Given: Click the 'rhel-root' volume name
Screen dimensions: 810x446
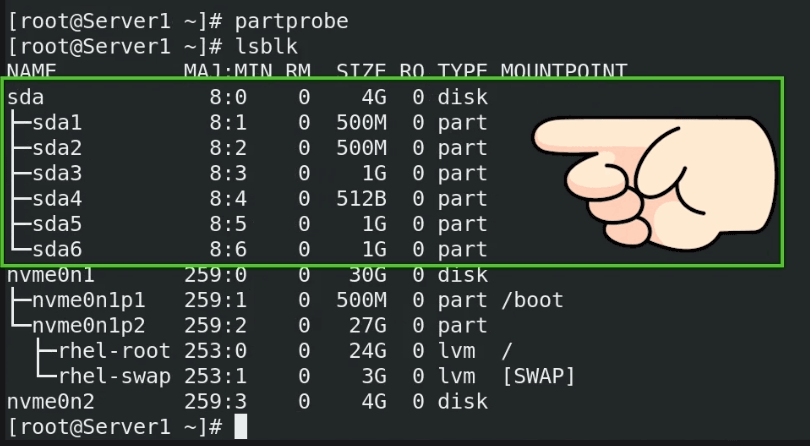Looking at the screenshot, I should pyautogui.click(x=114, y=350).
